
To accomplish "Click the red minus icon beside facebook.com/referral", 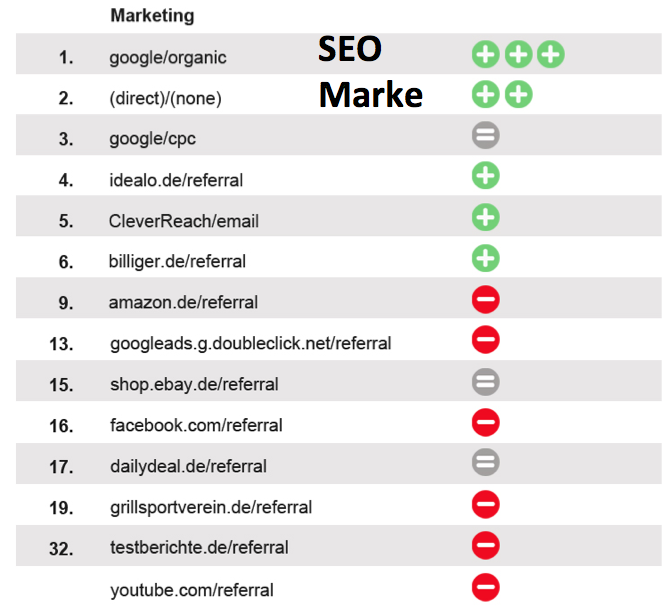I will pos(486,423).
